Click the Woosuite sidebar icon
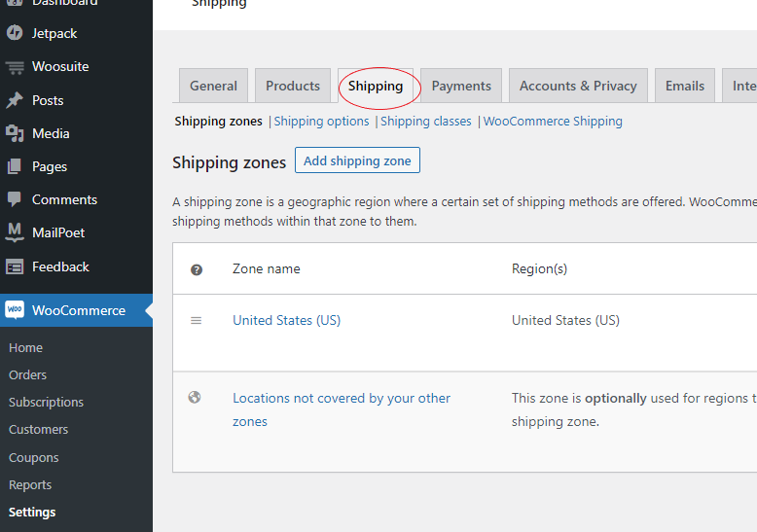 click(15, 67)
